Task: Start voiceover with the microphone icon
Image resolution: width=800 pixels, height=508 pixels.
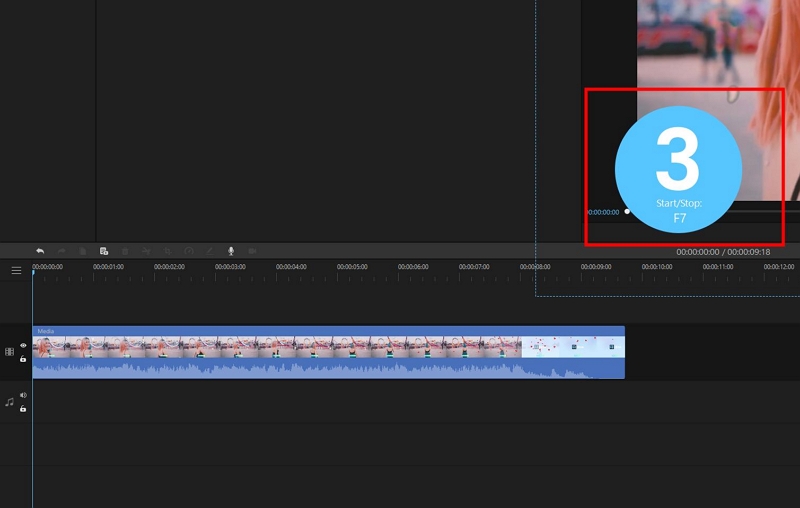Action: pyautogui.click(x=231, y=251)
